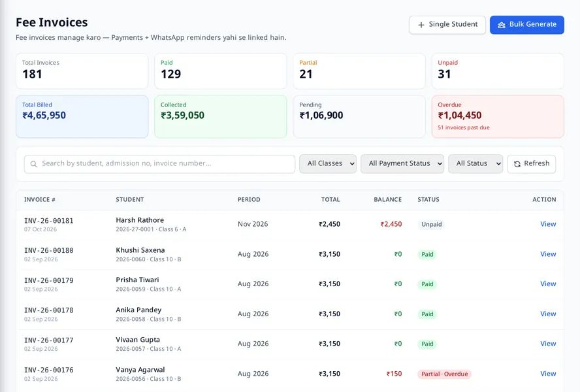Click student name Anika Pandey
The width and height of the screenshot is (580, 392).
click(138, 310)
